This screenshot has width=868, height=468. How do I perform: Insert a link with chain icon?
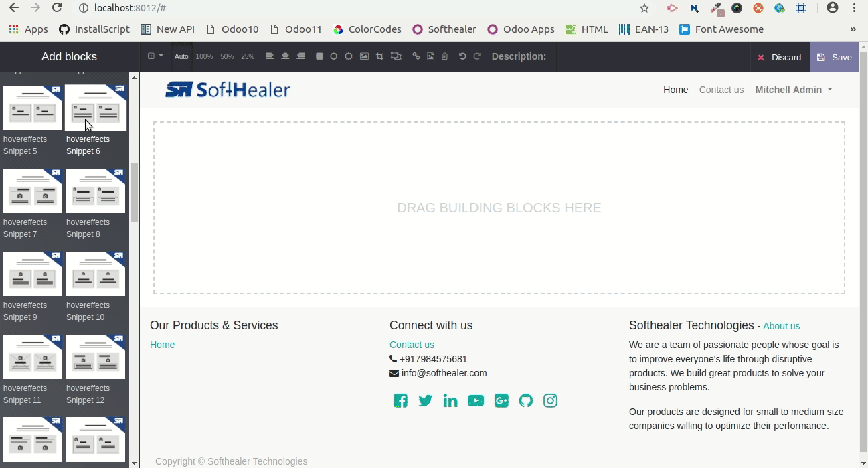tap(416, 56)
